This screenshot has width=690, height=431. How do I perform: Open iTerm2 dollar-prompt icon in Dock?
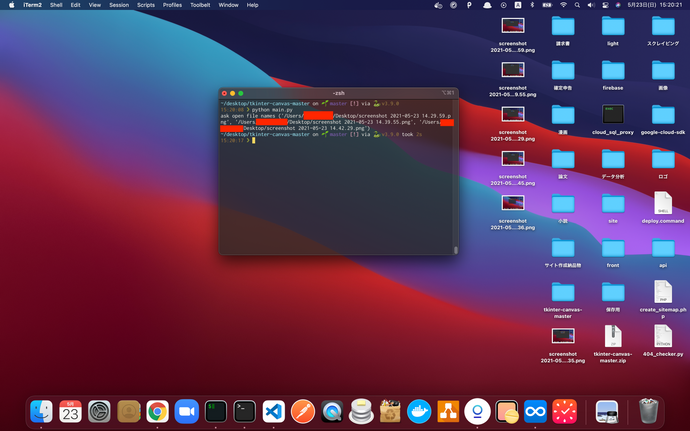pos(216,412)
